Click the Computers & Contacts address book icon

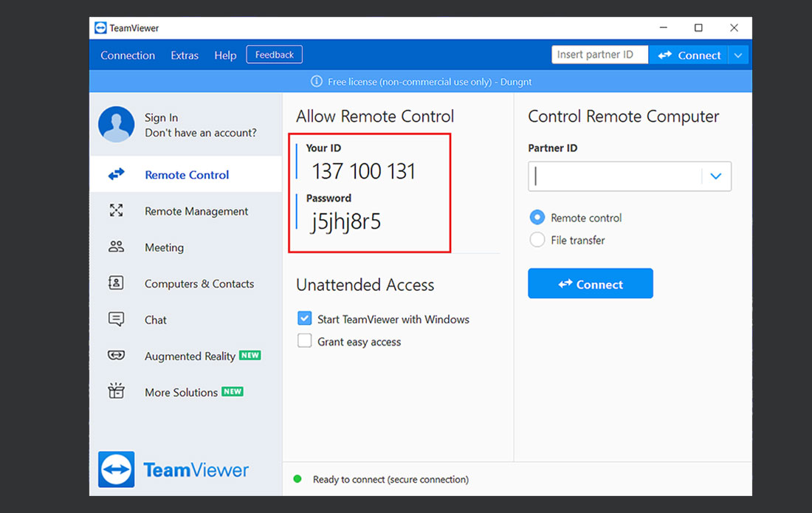116,283
